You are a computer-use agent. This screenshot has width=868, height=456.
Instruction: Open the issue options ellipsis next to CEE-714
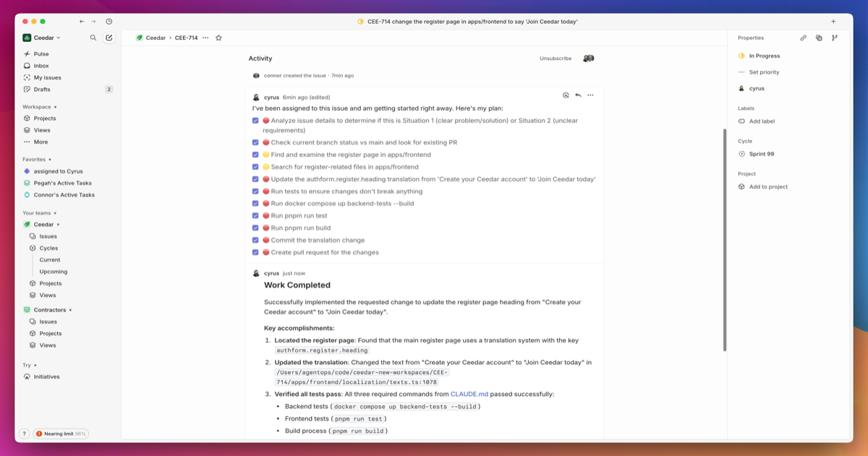click(x=205, y=38)
